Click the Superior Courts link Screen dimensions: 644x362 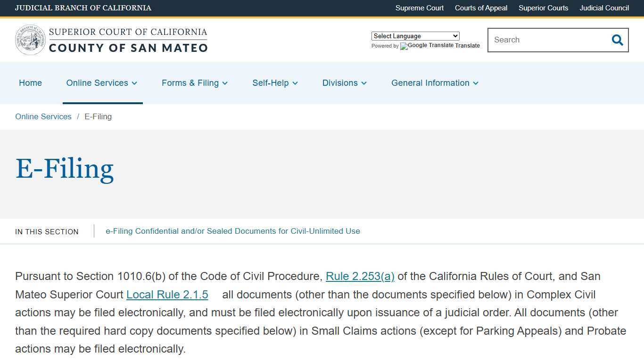[543, 8]
